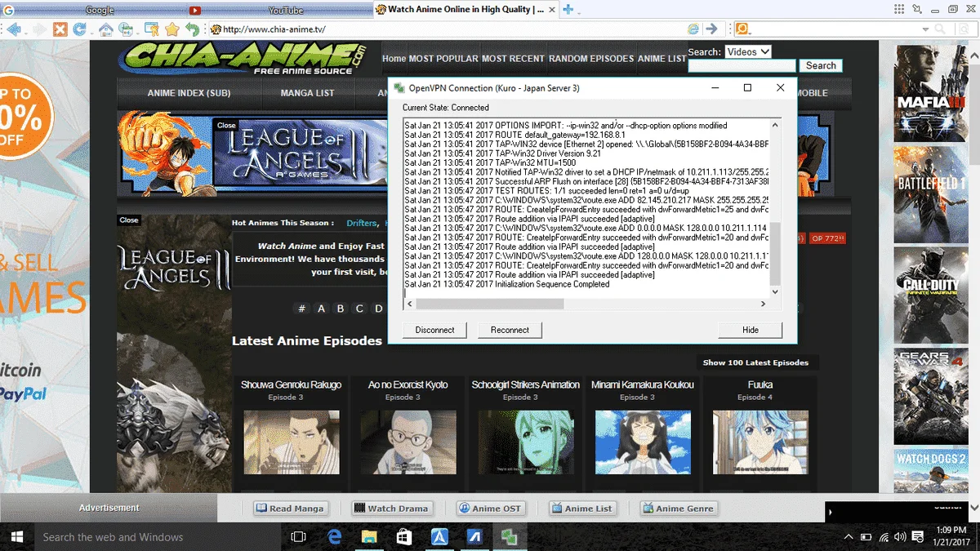Open the network icon in system tray
Image resolution: width=980 pixels, height=551 pixels.
click(x=883, y=537)
